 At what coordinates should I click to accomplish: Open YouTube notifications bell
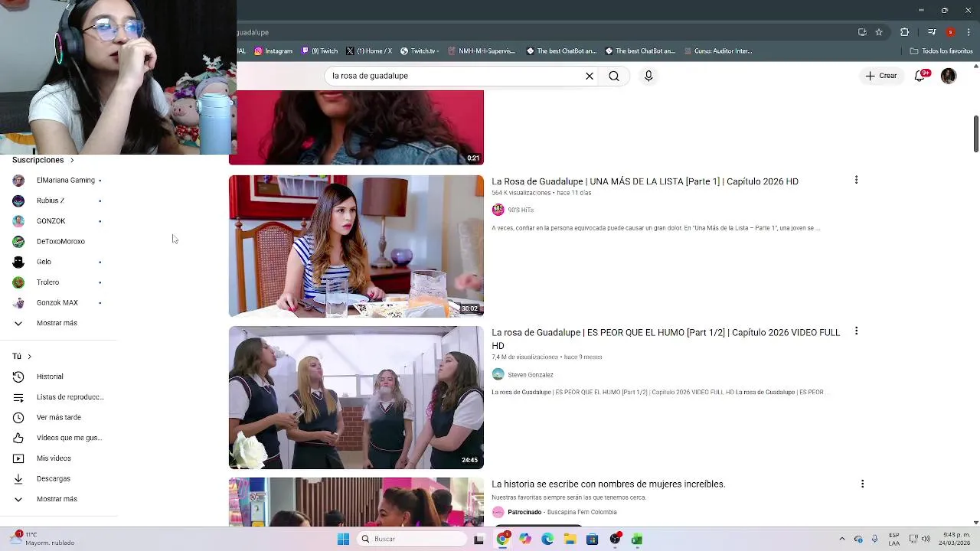pos(920,76)
